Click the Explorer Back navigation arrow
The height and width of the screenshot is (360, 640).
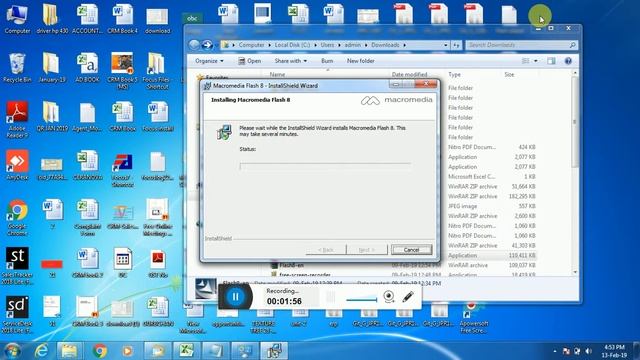coord(194,45)
